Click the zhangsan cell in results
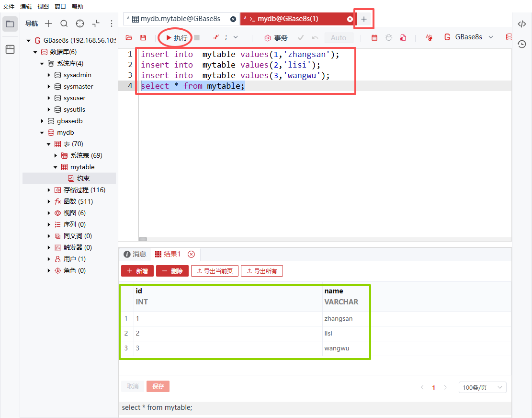Screen dimensions: 532x418 pyautogui.click(x=417, y=318)
